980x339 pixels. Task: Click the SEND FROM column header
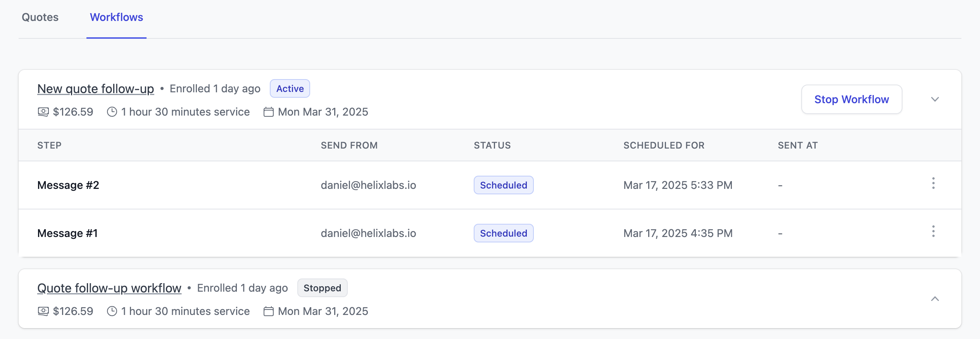point(349,145)
